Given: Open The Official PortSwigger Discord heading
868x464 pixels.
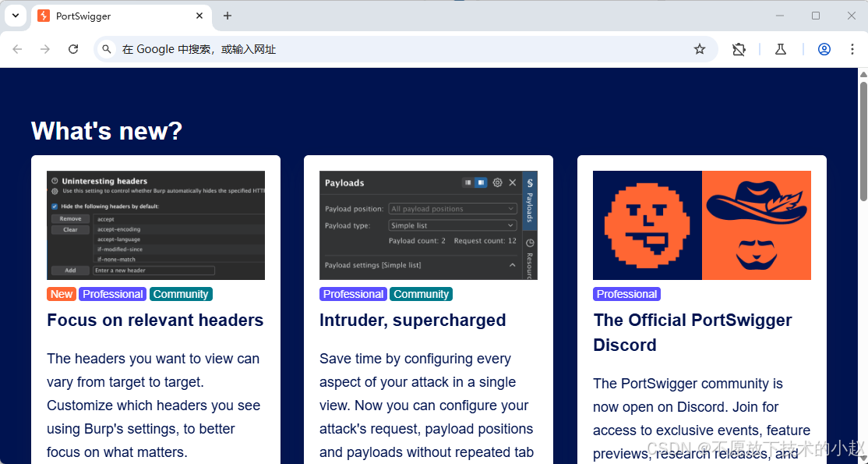Looking at the screenshot, I should tap(693, 333).
